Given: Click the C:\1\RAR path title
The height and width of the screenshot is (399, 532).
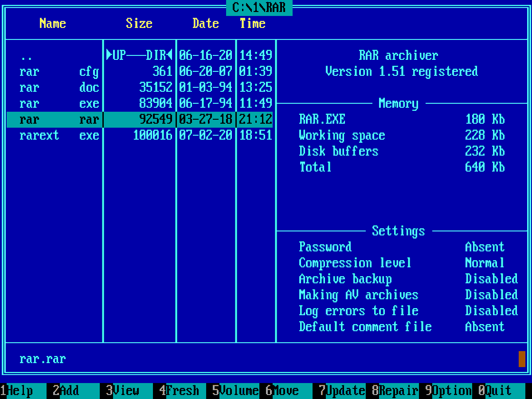Looking at the screenshot, I should [x=259, y=8].
